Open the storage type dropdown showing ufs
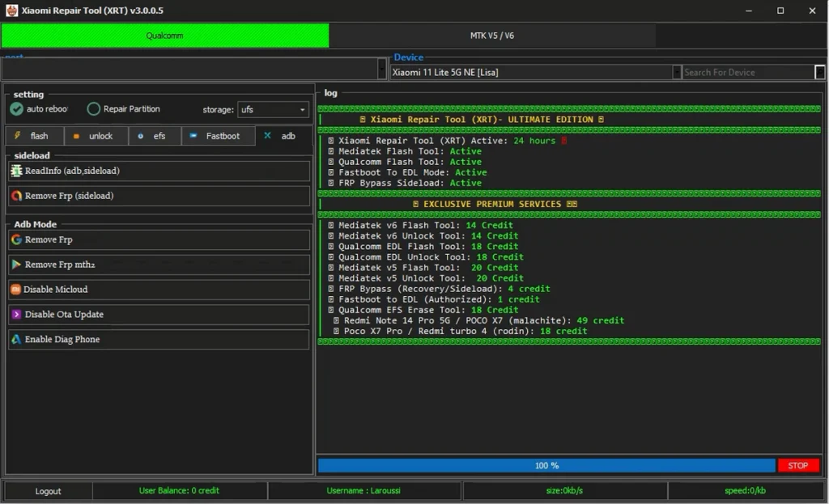 click(273, 110)
